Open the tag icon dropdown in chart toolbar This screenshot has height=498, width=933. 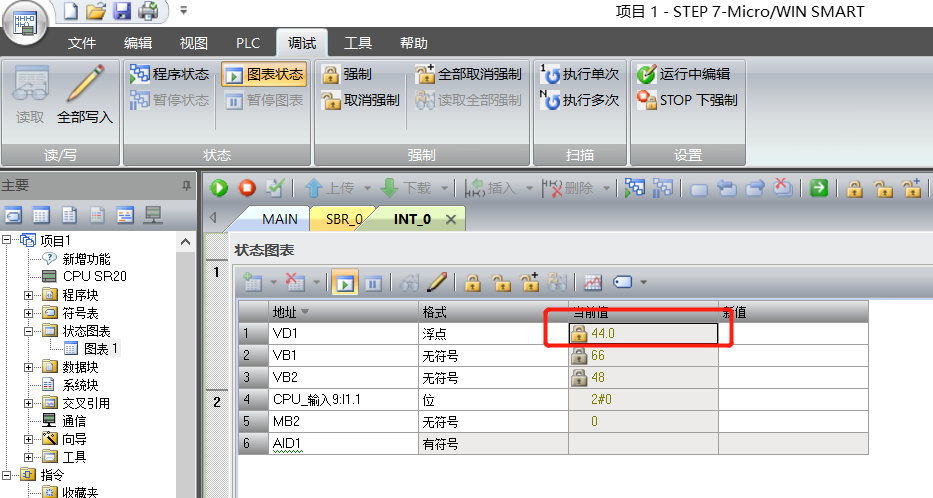point(643,283)
